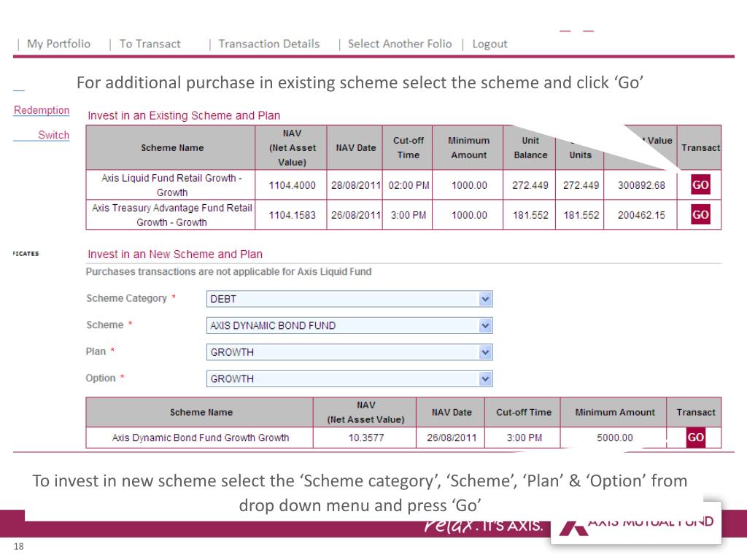Image resolution: width=747 pixels, height=560 pixels.
Task: Click the Invest in an Existing Scheme and Plan heading
Action: (184, 116)
